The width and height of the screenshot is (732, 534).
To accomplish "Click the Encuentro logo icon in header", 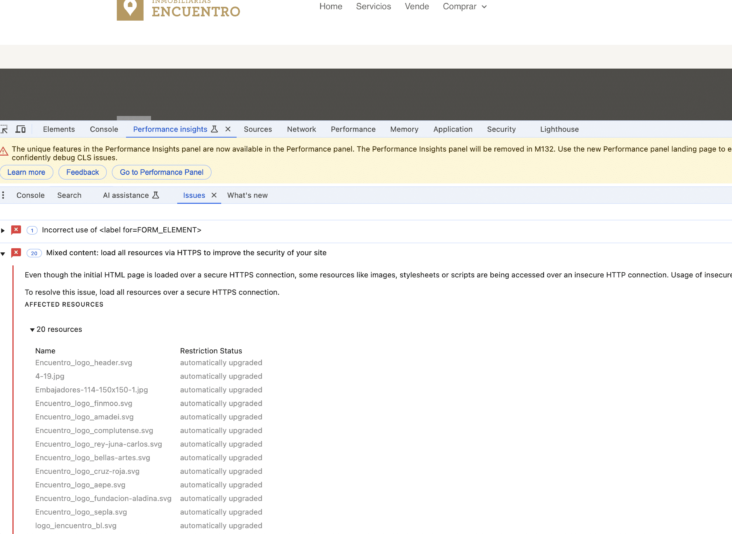I will click(x=129, y=9).
